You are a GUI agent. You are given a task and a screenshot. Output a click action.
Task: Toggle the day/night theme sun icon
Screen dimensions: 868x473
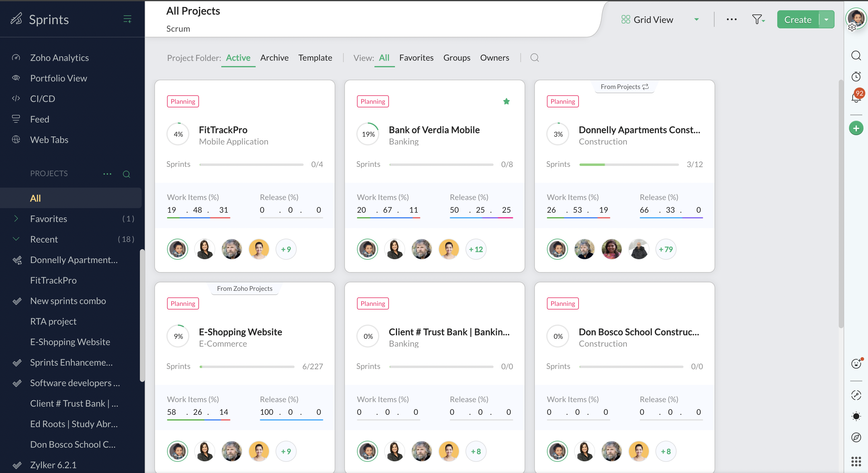click(856, 416)
